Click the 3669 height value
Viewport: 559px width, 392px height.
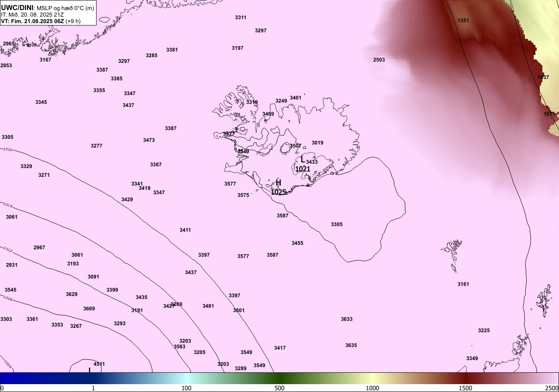[89, 309]
